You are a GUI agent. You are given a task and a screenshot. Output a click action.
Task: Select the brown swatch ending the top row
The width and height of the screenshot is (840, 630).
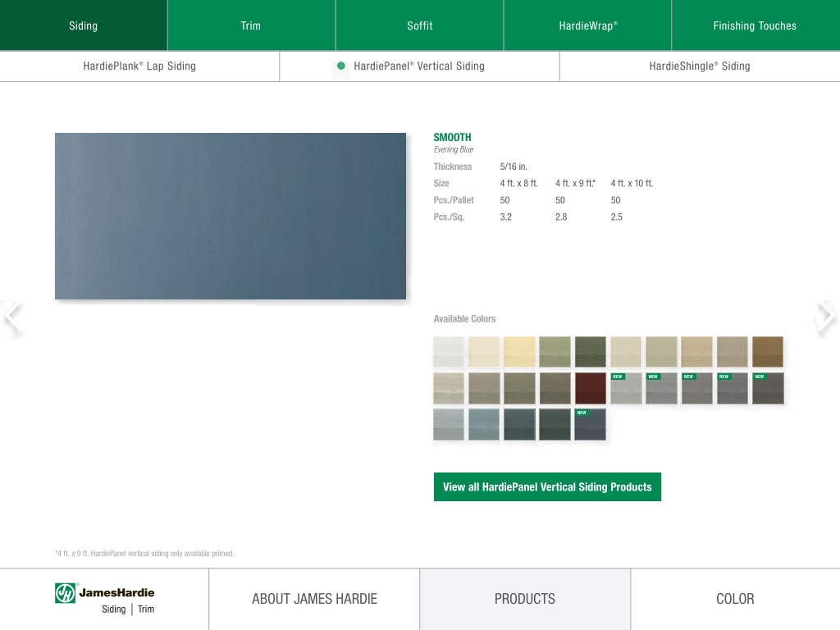click(x=768, y=352)
